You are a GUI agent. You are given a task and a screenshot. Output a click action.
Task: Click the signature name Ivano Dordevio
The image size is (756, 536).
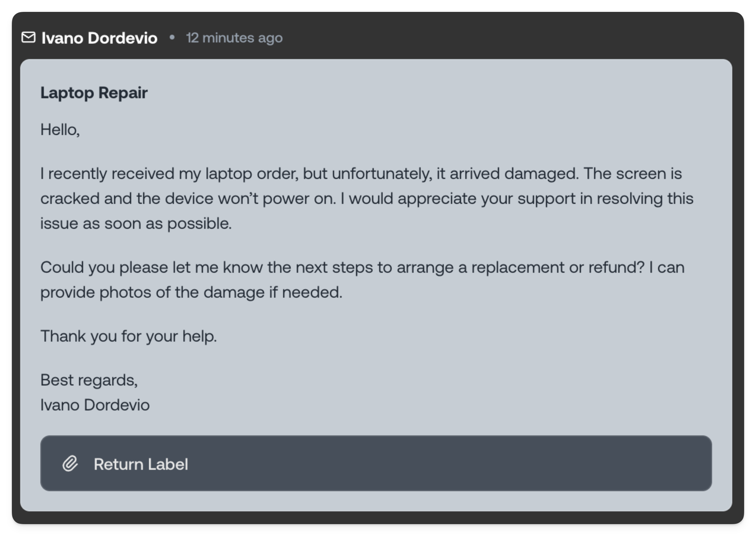[x=95, y=404]
